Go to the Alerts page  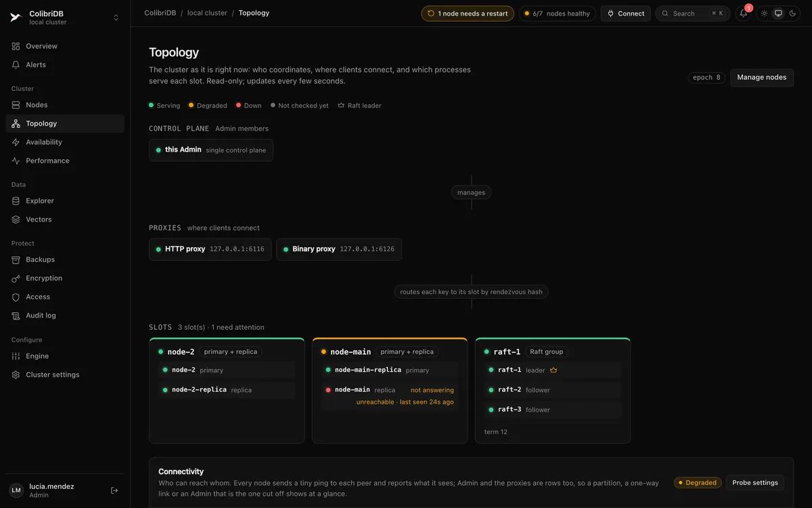(x=65, y=65)
